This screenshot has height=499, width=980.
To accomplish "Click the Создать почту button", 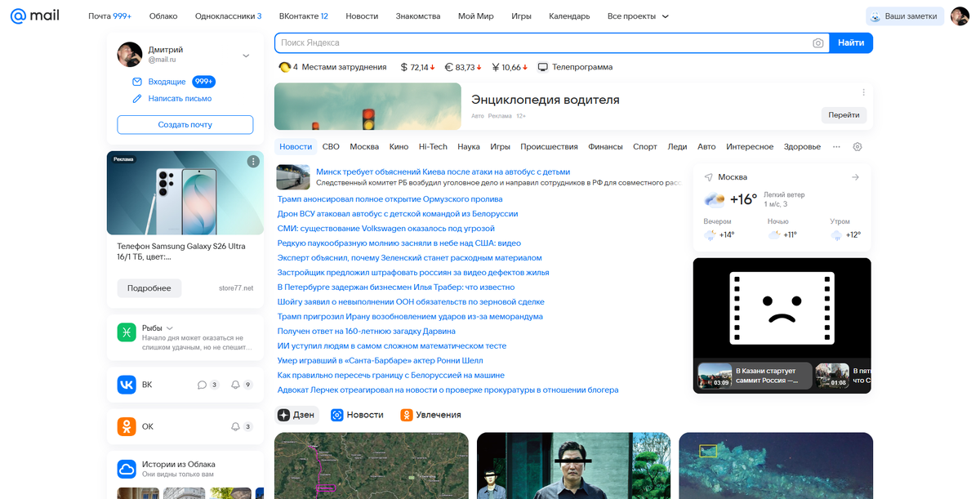I will click(x=185, y=125).
